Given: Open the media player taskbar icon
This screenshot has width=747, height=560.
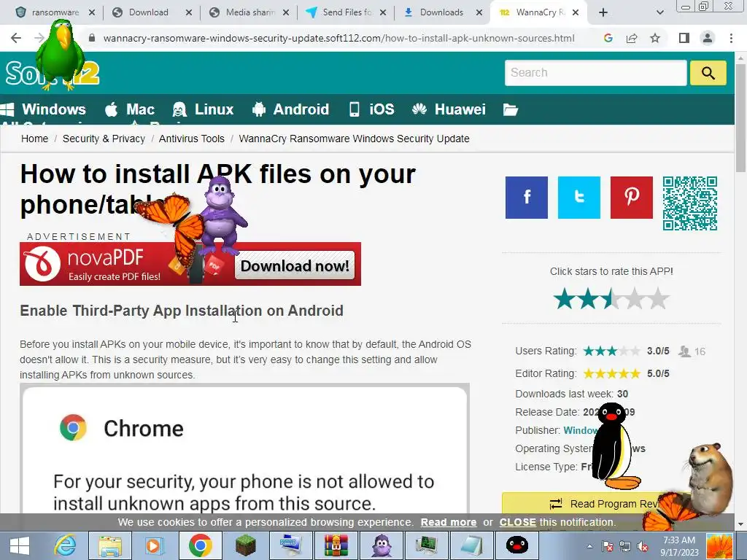Looking at the screenshot, I should click(153, 545).
